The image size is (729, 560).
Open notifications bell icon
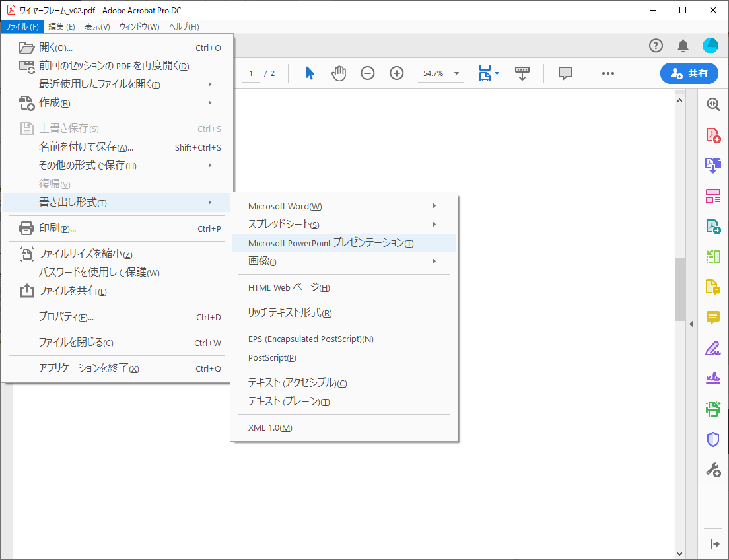pos(683,46)
